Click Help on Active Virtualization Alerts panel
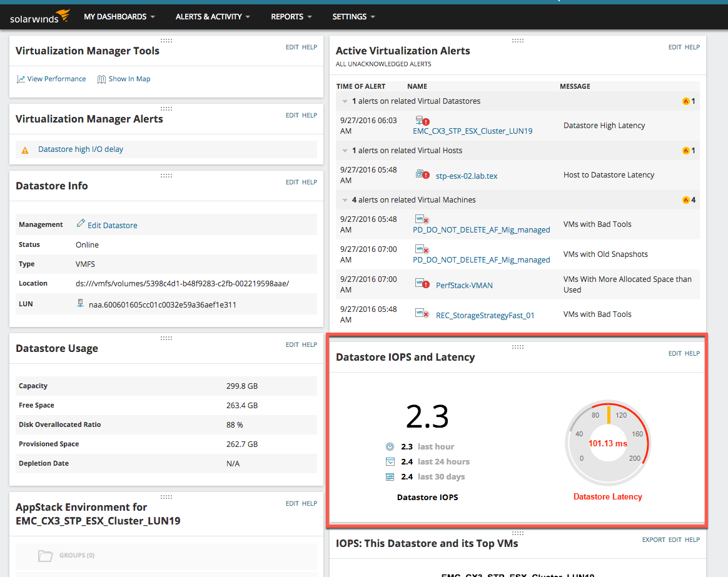Screen dimensions: 728x577 pos(692,47)
